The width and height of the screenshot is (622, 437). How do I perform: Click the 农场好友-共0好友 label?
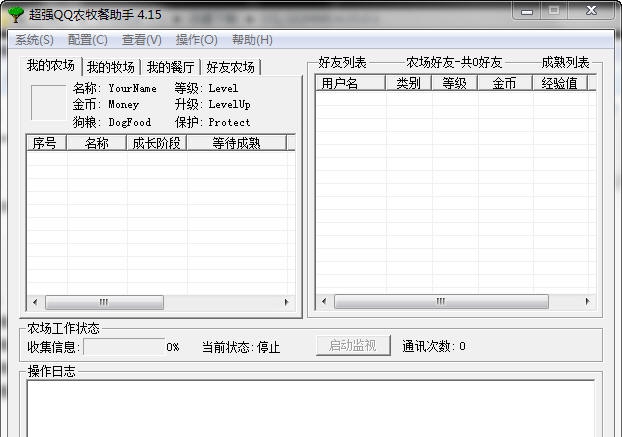(x=454, y=62)
